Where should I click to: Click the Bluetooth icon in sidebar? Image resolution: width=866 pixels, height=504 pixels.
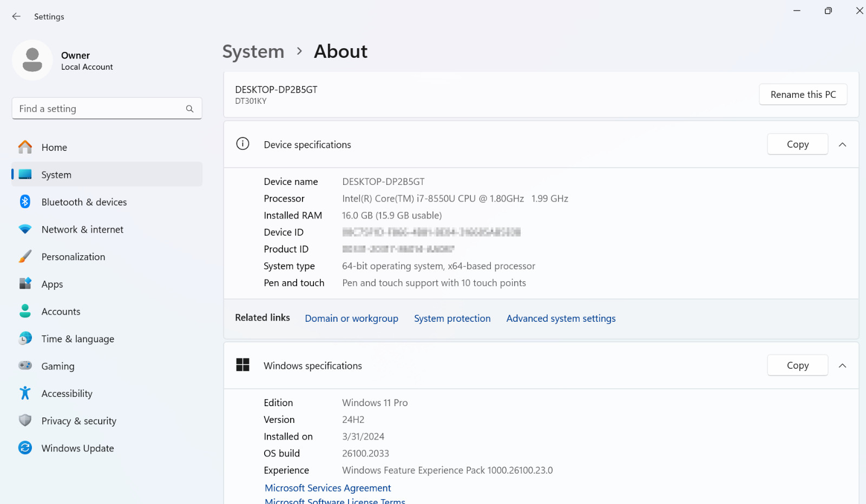25,202
